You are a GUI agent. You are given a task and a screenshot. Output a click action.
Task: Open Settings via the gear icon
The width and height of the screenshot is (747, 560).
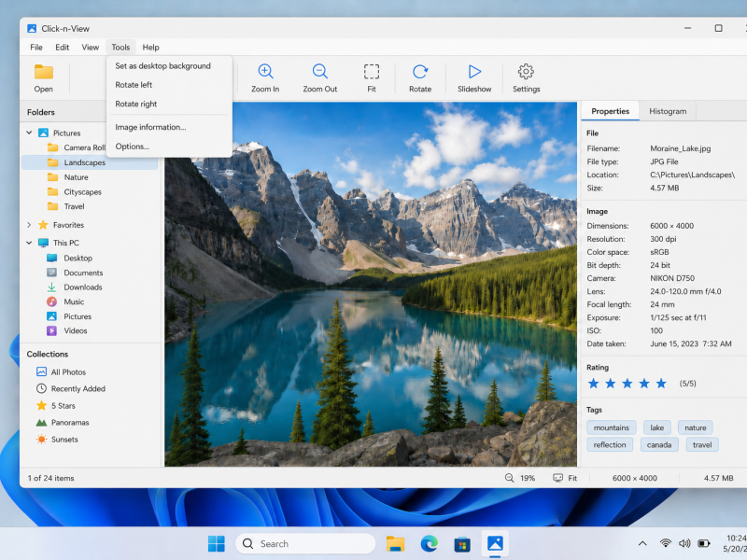(526, 72)
